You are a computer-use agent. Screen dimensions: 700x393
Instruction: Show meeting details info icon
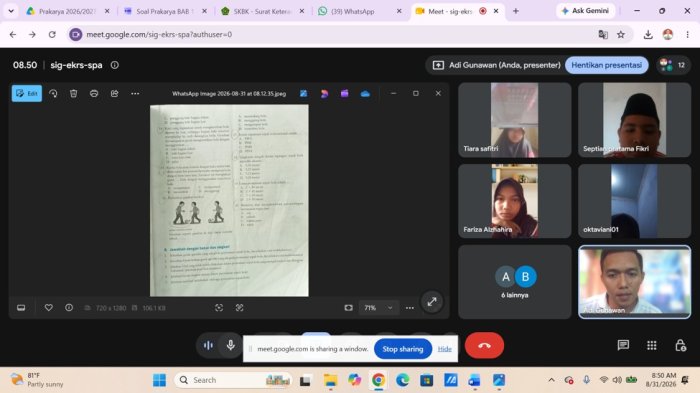coord(115,65)
